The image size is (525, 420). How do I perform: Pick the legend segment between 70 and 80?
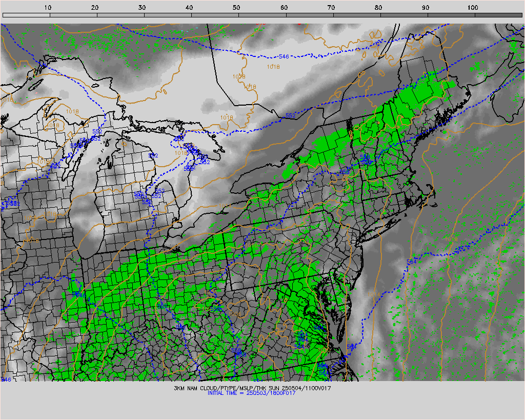(357, 15)
